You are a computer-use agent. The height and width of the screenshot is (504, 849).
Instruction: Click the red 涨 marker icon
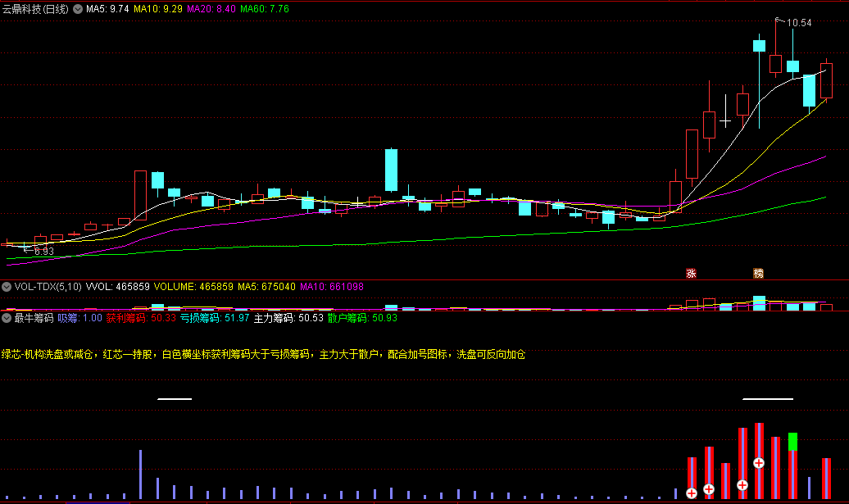point(691,274)
